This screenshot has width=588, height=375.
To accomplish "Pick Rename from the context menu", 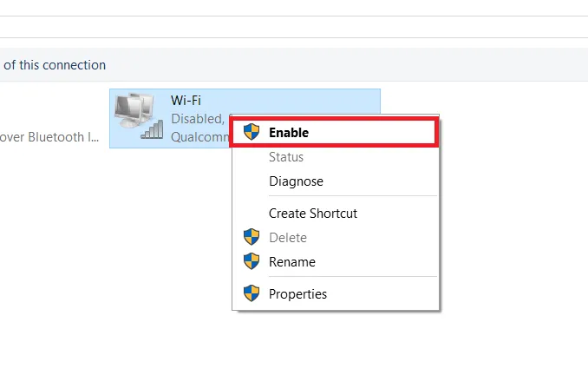I will pos(292,261).
